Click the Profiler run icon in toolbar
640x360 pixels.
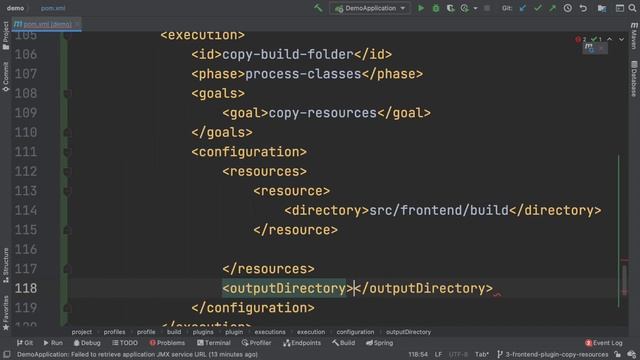pos(464,8)
